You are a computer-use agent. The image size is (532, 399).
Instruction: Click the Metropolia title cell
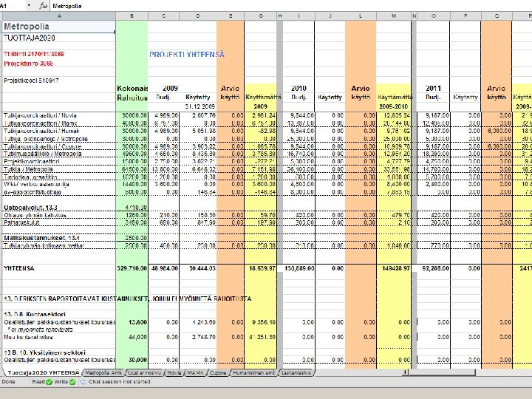(59, 27)
